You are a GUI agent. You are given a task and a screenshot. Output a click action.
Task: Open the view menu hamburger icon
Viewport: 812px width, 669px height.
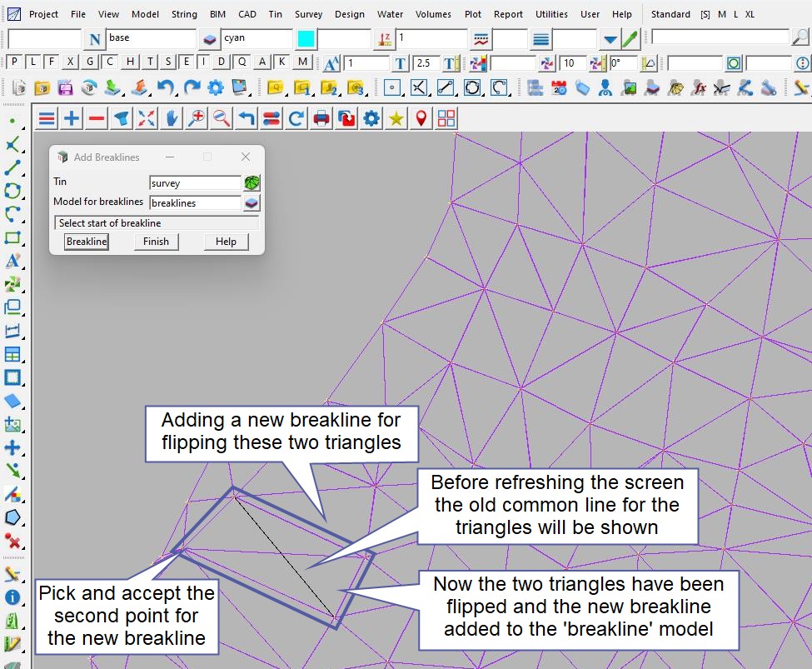47,119
